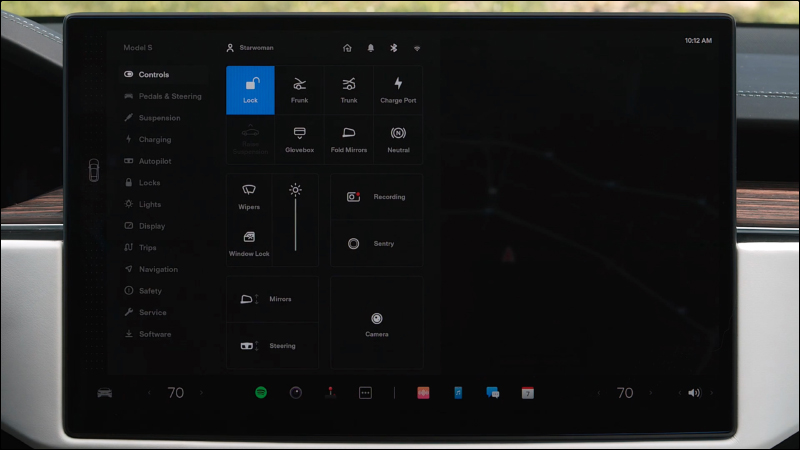Open the Autopilot settings menu

point(154,161)
